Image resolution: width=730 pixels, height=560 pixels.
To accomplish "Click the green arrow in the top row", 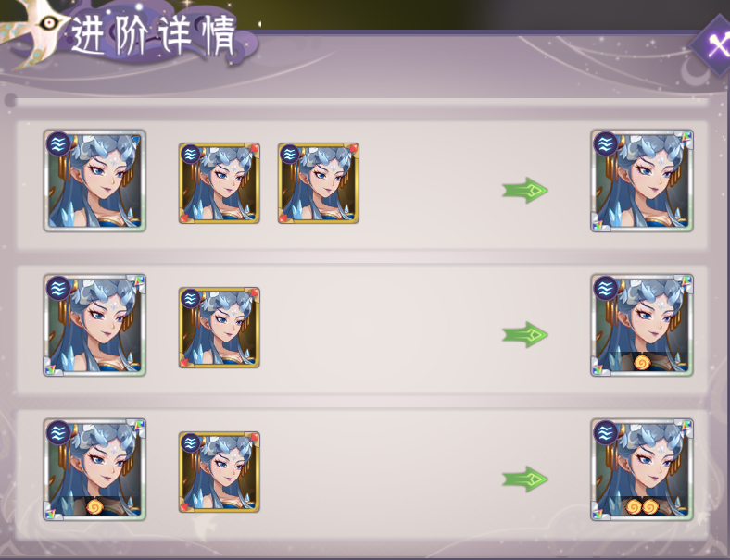I will 524,191.
